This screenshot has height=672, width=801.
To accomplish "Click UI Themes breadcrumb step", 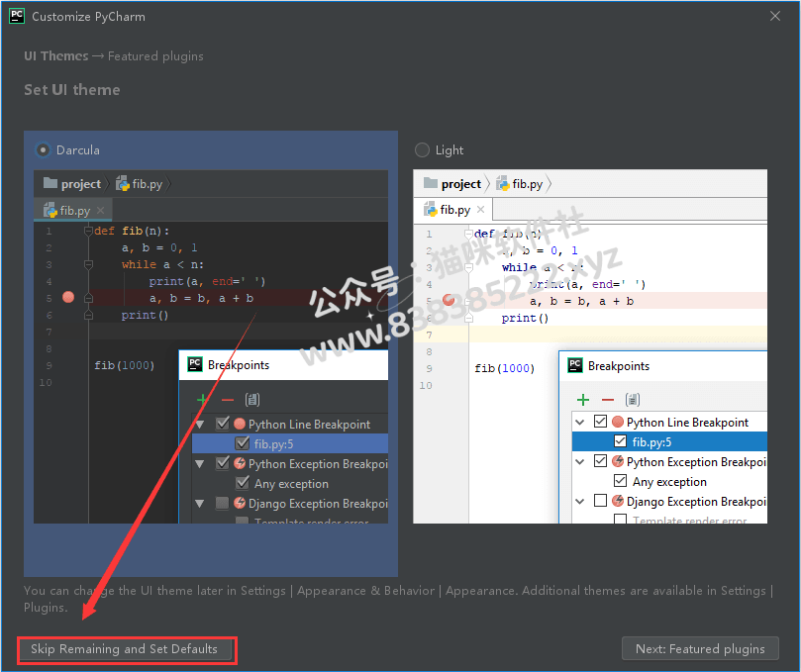I will 56,56.
